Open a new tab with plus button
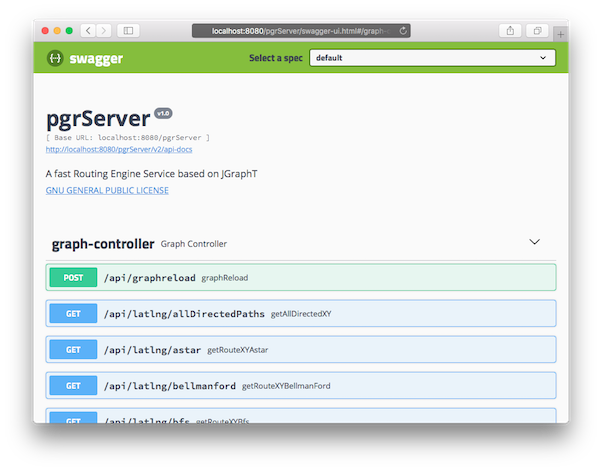Screen dimensions: 602x471 point(560,33)
